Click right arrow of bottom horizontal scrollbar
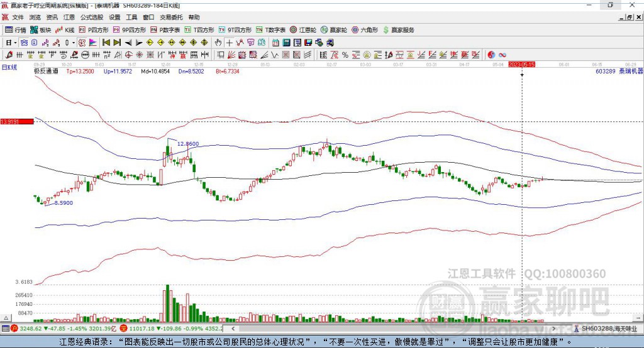Screen dimensions: 644x348 553,329
